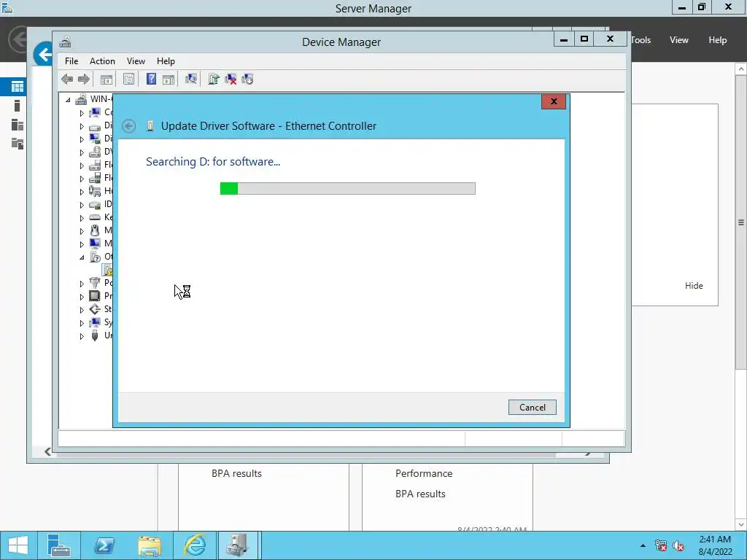The width and height of the screenshot is (747, 560).
Task: Click Server Manager taskbar icon
Action: click(x=58, y=545)
